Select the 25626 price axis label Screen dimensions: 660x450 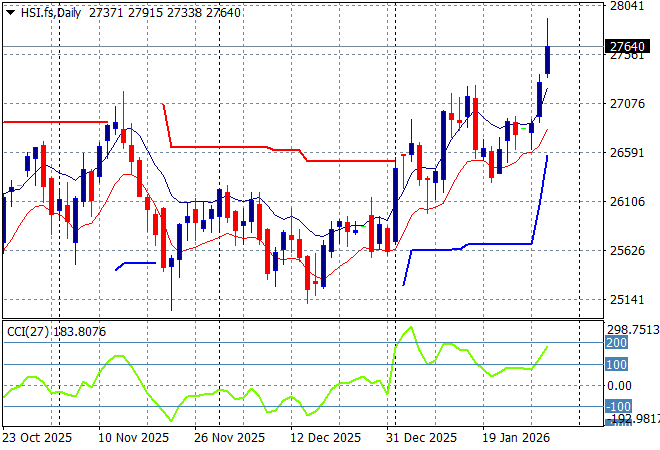(x=627, y=250)
